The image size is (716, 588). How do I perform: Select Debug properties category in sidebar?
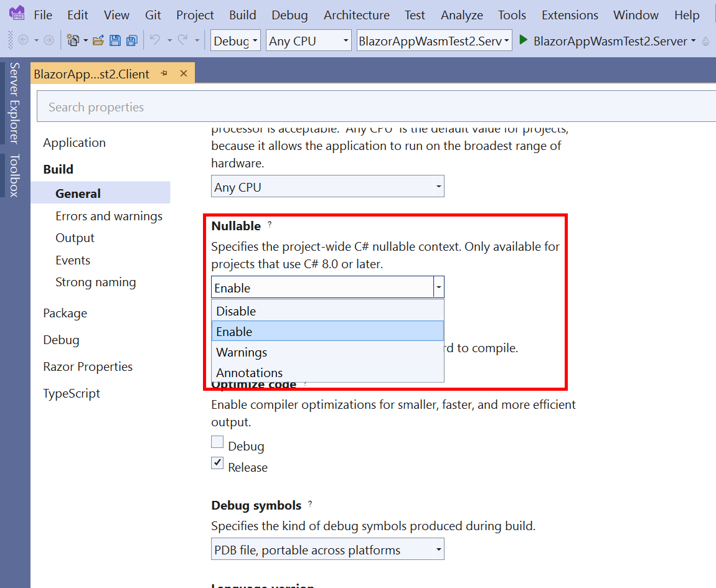click(x=61, y=340)
